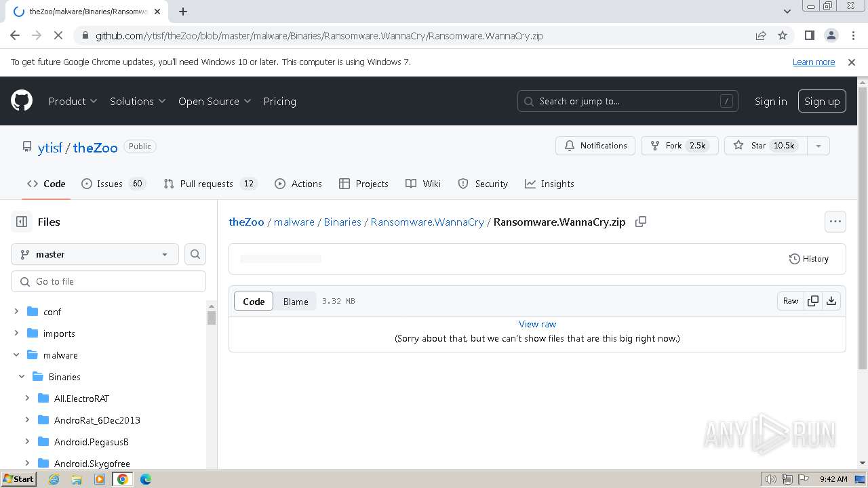The image size is (868, 488).
Task: Click the View raw link
Action: (537, 324)
